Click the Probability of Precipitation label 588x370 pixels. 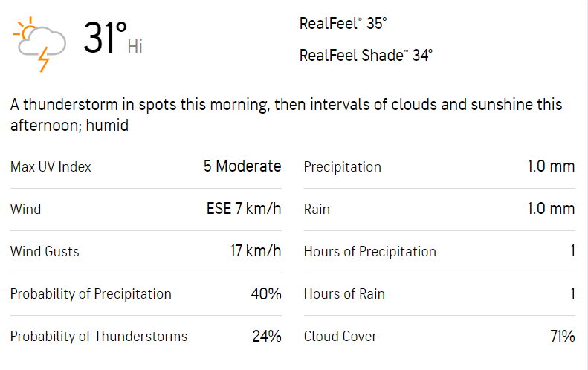91,293
